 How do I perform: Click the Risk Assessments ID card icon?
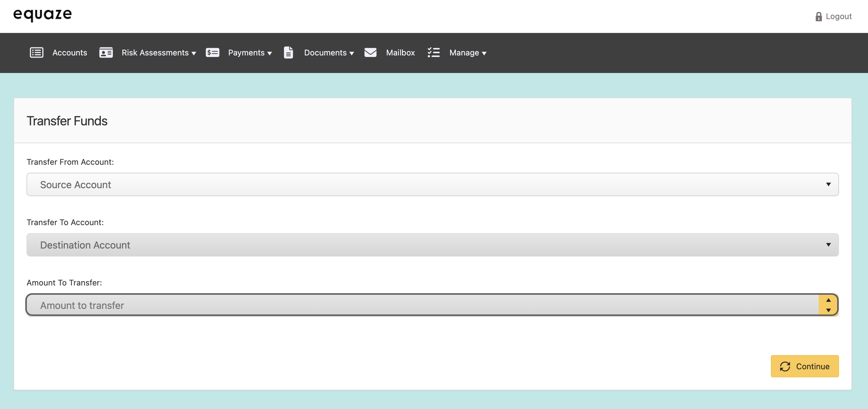pos(106,53)
